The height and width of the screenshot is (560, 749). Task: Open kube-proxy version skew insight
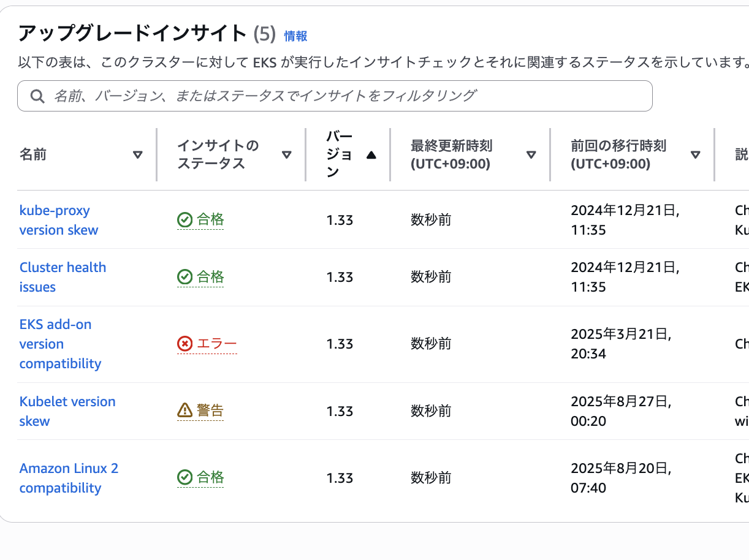[x=59, y=220]
